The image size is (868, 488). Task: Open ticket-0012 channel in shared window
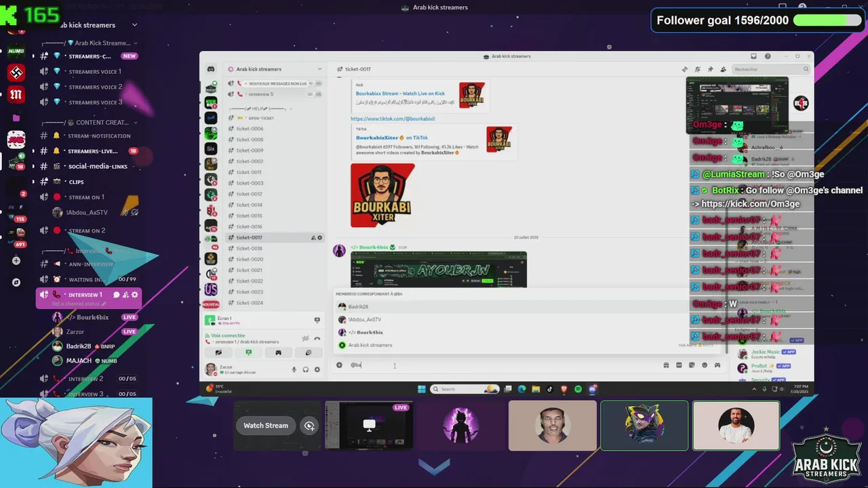click(x=250, y=194)
